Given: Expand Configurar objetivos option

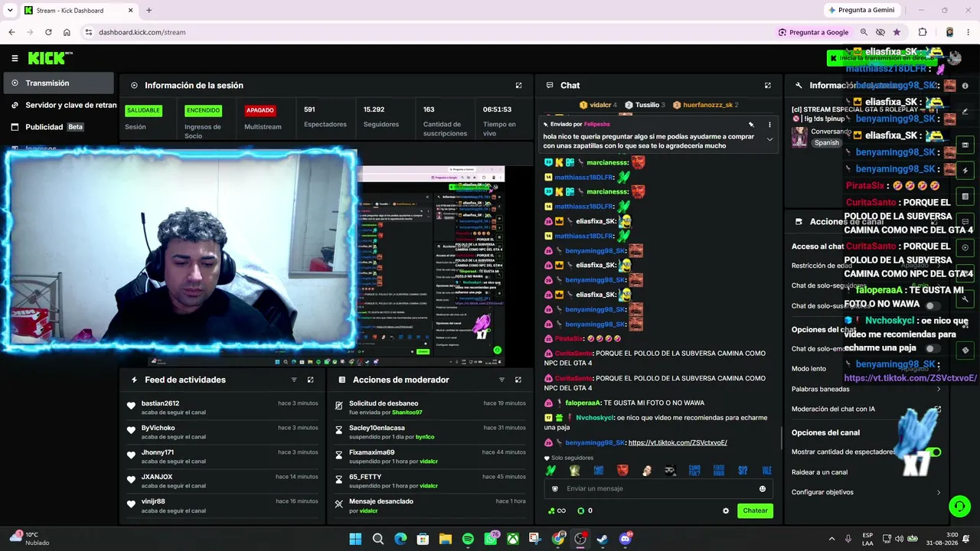Looking at the screenshot, I should click(x=865, y=493).
